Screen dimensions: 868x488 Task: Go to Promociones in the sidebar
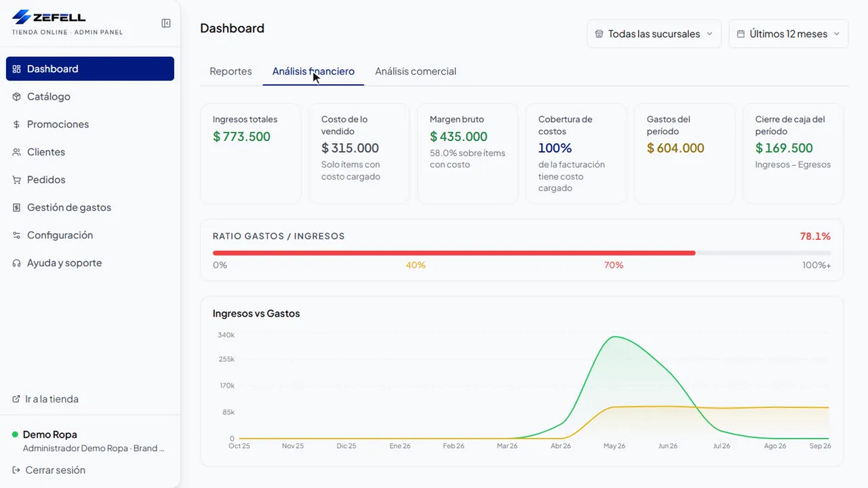coord(90,125)
